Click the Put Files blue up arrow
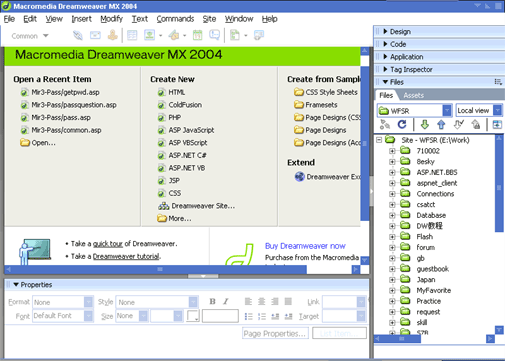The image size is (505, 361). click(x=441, y=125)
